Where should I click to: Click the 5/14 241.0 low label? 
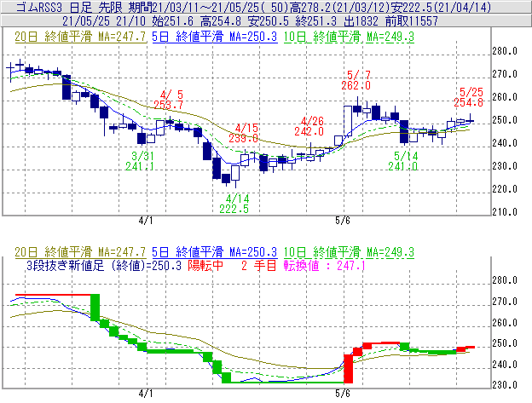pos(403,161)
